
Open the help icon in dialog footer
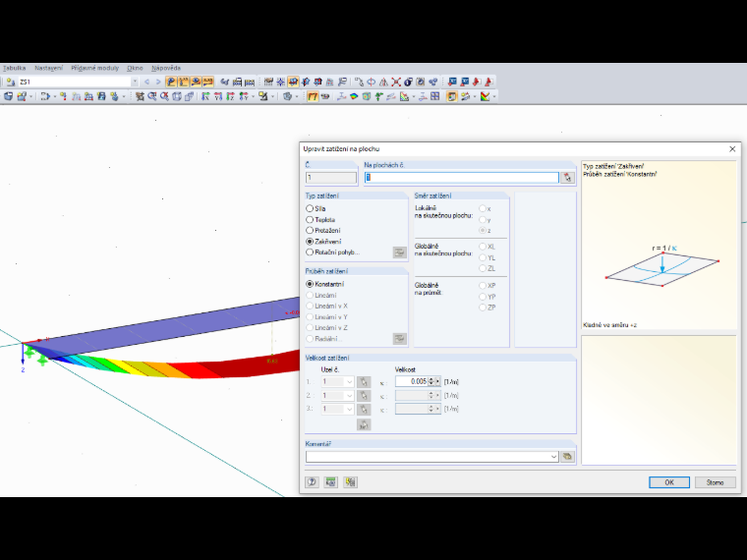point(312,482)
